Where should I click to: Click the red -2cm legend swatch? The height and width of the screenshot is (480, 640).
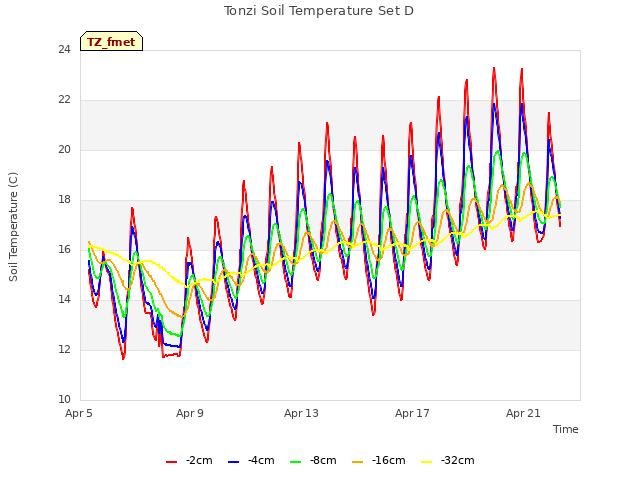[171, 462]
